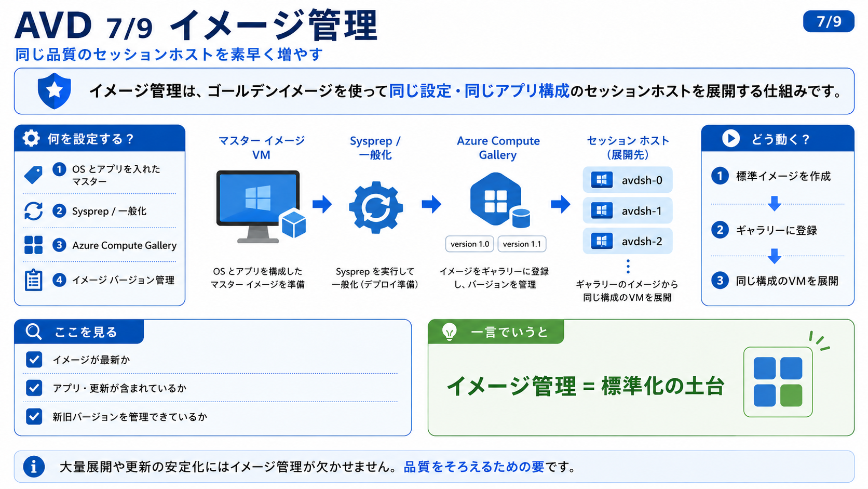Viewport: 868px width, 489px height.
Task: Click the magnifier icon beside ここを見る
Action: [34, 332]
